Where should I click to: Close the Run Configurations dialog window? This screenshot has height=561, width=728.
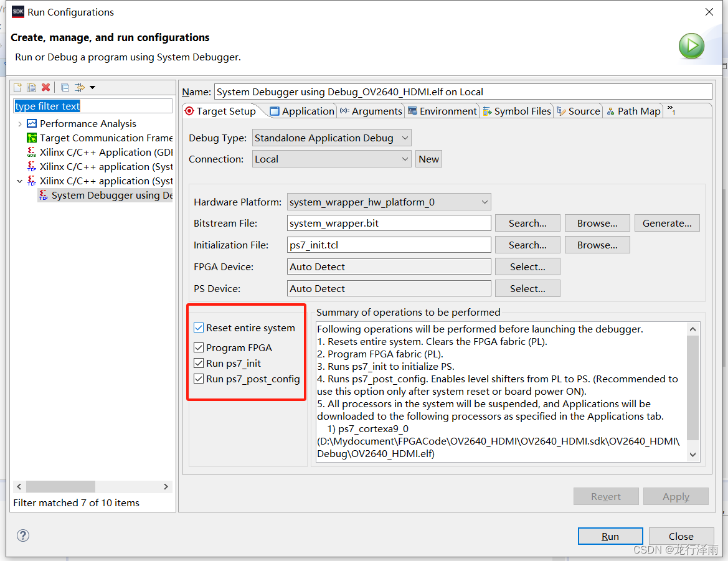[709, 12]
